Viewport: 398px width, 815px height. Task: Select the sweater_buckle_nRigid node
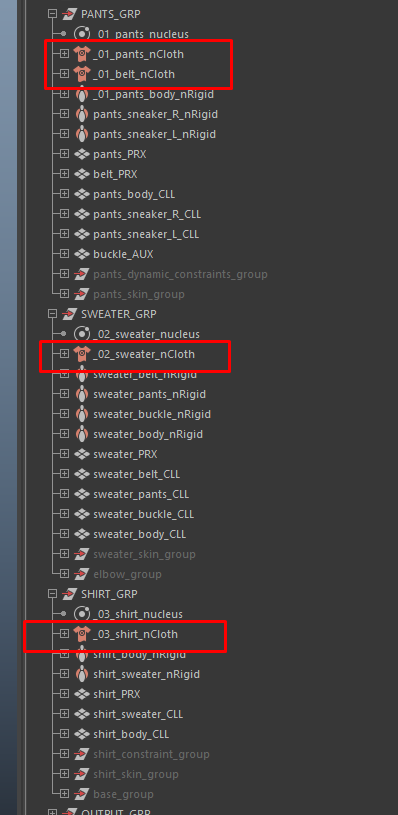pos(152,414)
